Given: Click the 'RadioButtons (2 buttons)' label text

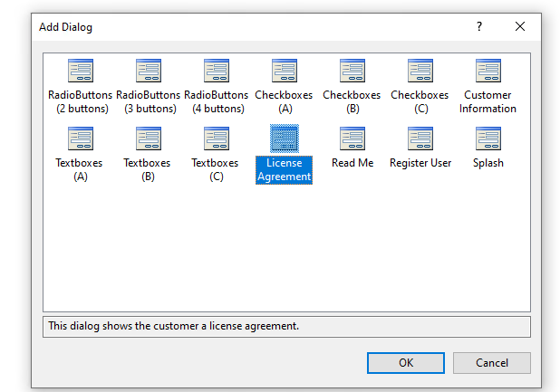Looking at the screenshot, I should [81, 101].
